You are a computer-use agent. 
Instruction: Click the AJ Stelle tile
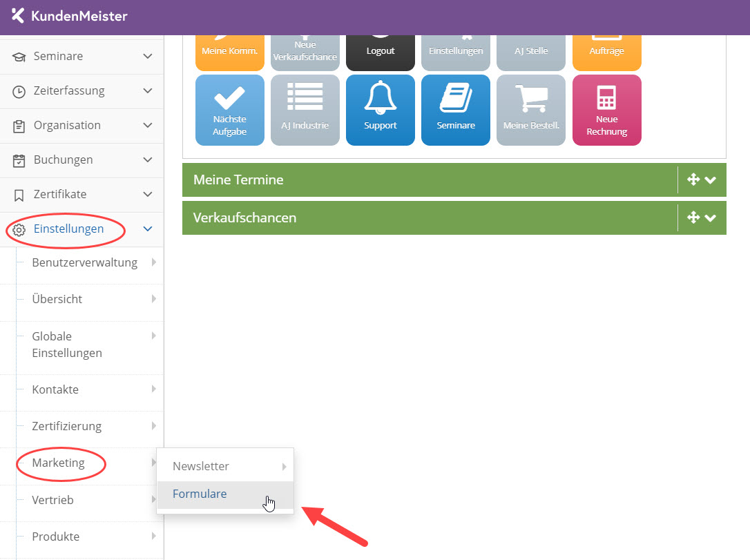[x=531, y=52]
